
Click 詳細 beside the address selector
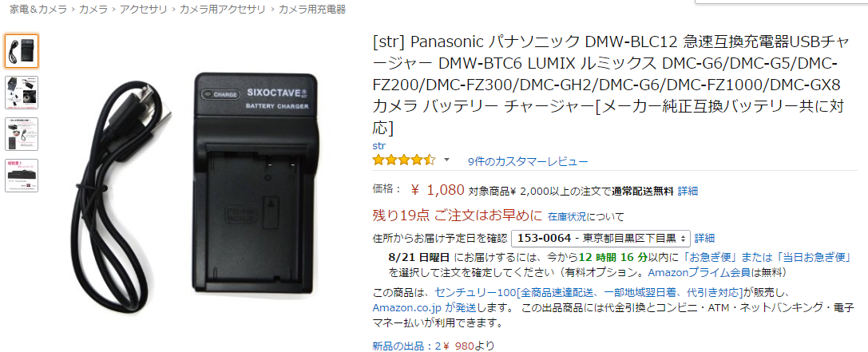coord(704,238)
